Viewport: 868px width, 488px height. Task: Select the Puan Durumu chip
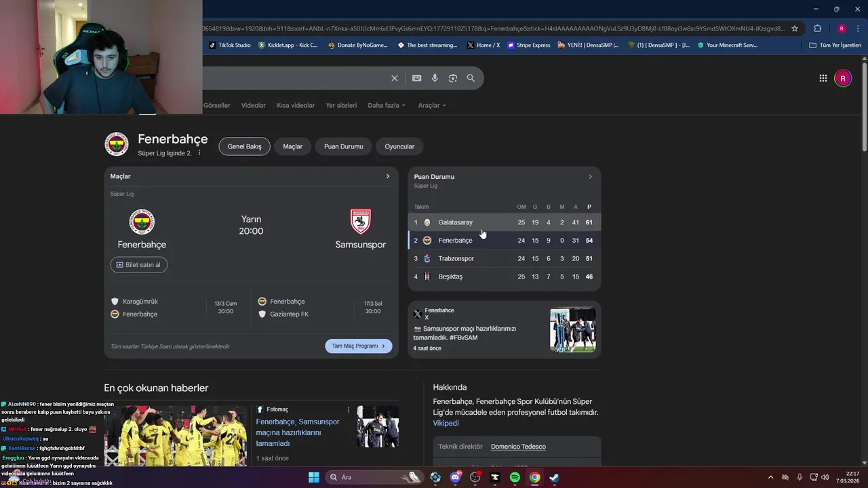(344, 146)
